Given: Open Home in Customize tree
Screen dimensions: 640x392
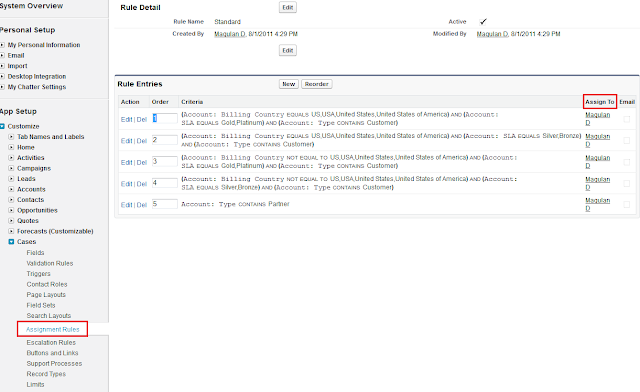Looking at the screenshot, I should pos(26,147).
